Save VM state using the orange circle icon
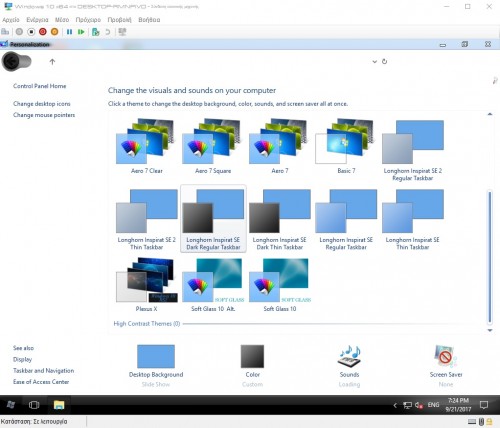The height and width of the screenshot is (428, 500). [x=54, y=32]
